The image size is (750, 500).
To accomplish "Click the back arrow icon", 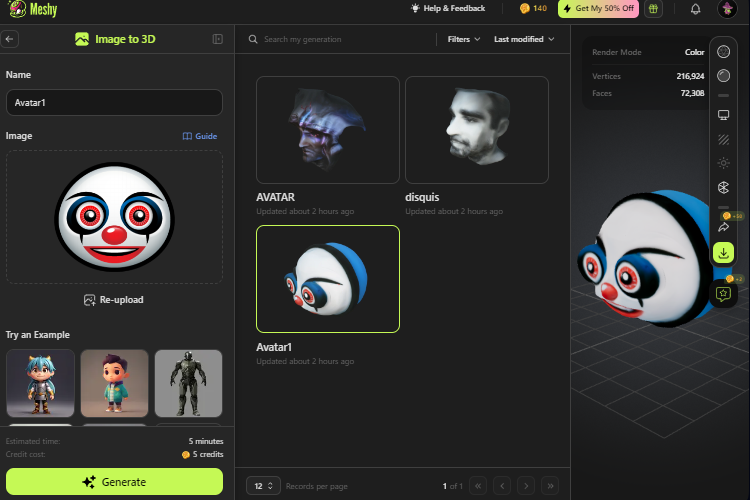I will tap(10, 39).
